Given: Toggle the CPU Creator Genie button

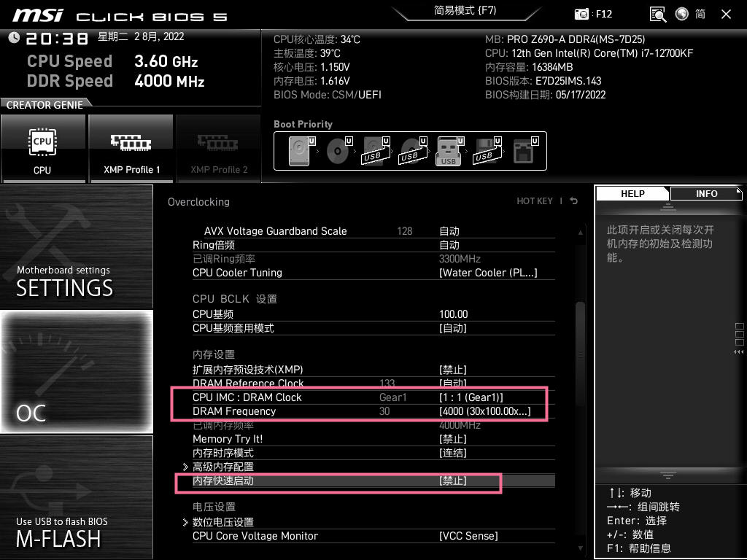Looking at the screenshot, I should point(42,148).
